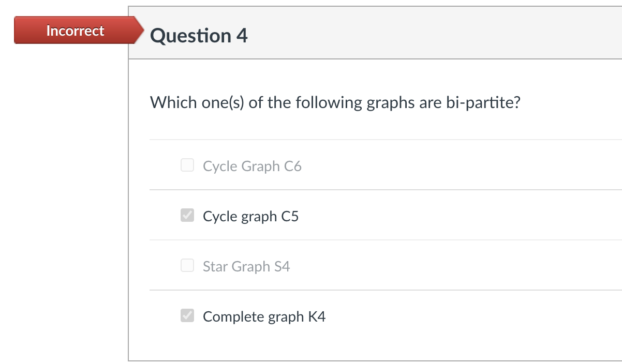The width and height of the screenshot is (622, 364).
Task: Select the Cycle Graph C6 answer label
Action: [x=252, y=165]
